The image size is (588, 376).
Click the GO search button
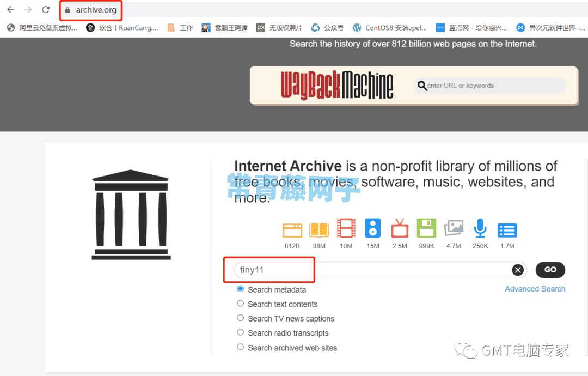click(x=550, y=270)
